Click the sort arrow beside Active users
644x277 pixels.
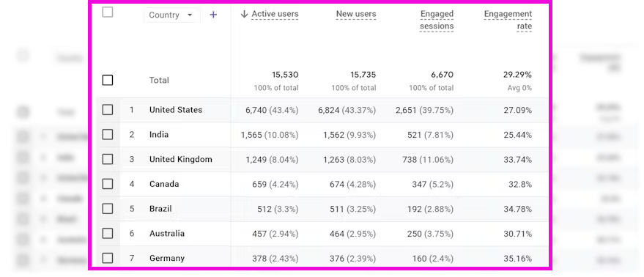click(245, 14)
